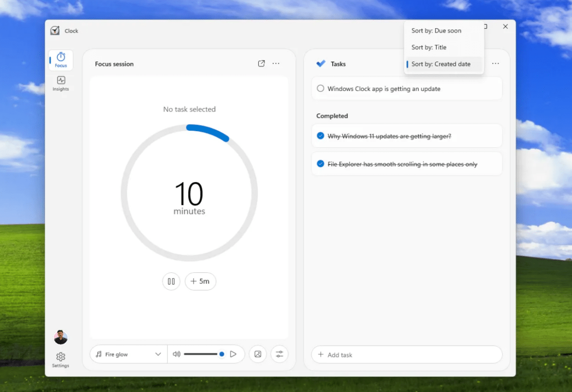The image size is (572, 392).
Task: Click task text 'Windows Clock app is getting an update'
Action: (x=384, y=89)
